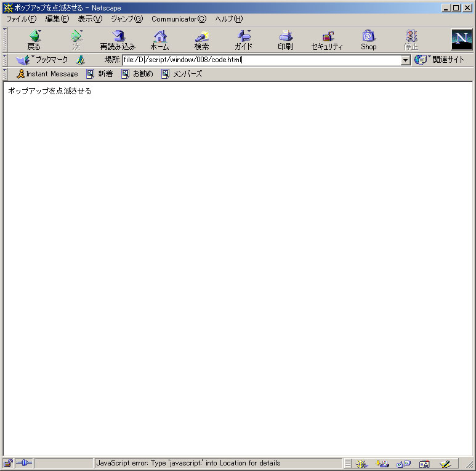The image size is (476, 471).
Task: Click the status bar progress indicator
Action: coord(64,464)
